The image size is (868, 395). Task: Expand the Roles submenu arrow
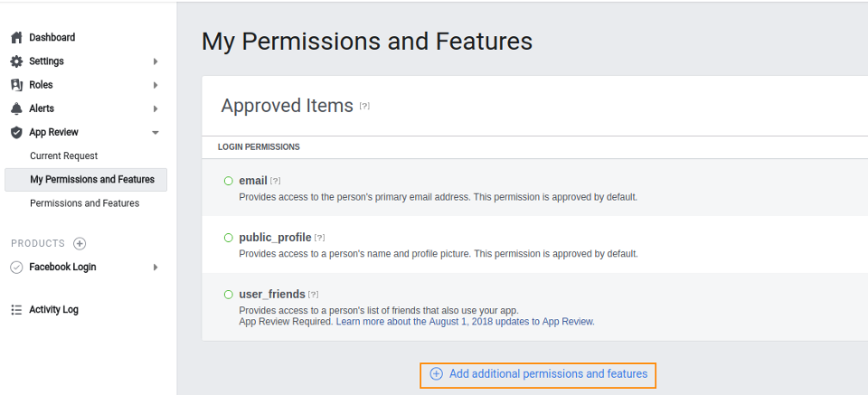click(x=156, y=85)
